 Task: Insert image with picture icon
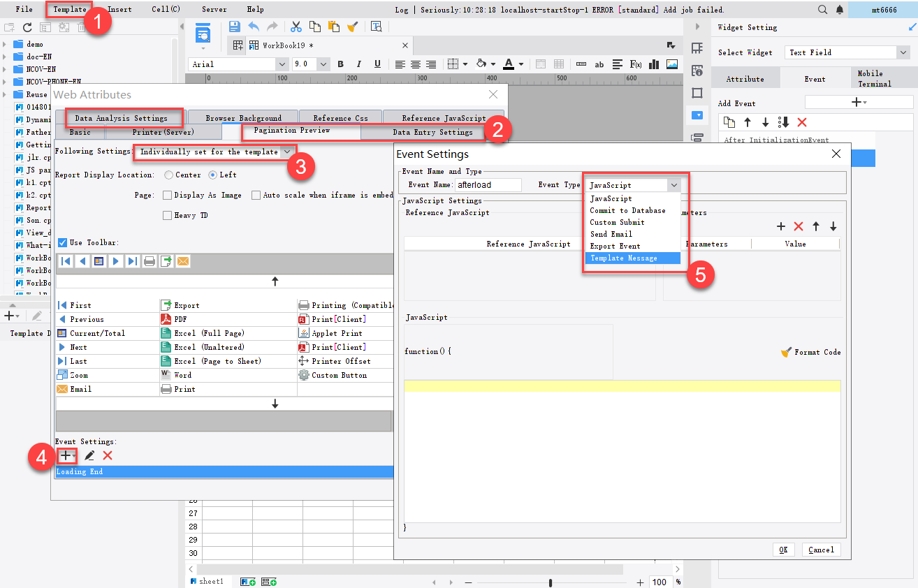(672, 64)
